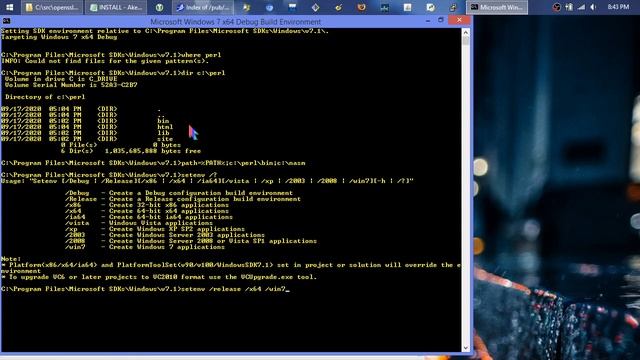Screen dimensions: 640x360
Task: Open Firefox from the taskbar
Action: click(x=361, y=7)
